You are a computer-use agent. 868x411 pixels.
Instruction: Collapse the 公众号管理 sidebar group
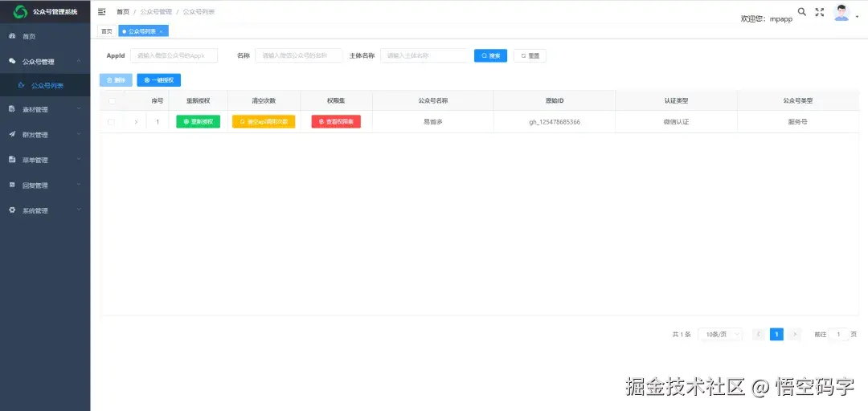pyautogui.click(x=45, y=61)
